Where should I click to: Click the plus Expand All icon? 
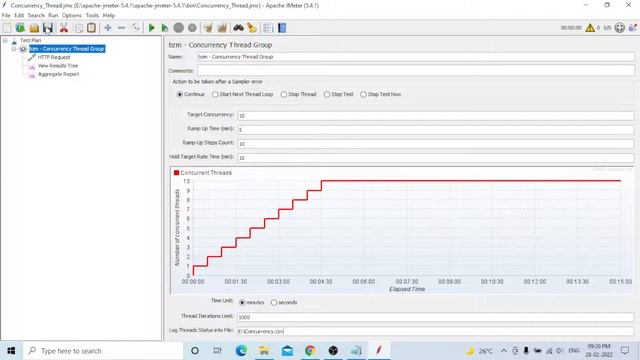(108, 28)
